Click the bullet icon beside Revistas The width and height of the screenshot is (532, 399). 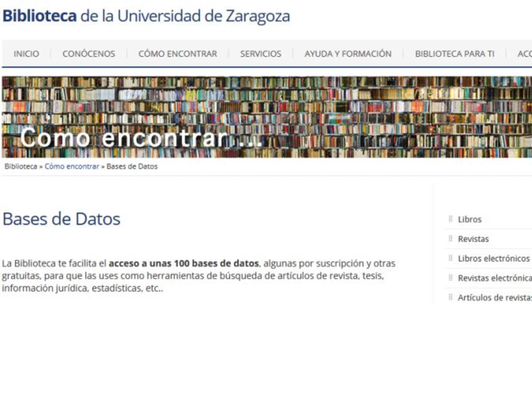tap(450, 239)
